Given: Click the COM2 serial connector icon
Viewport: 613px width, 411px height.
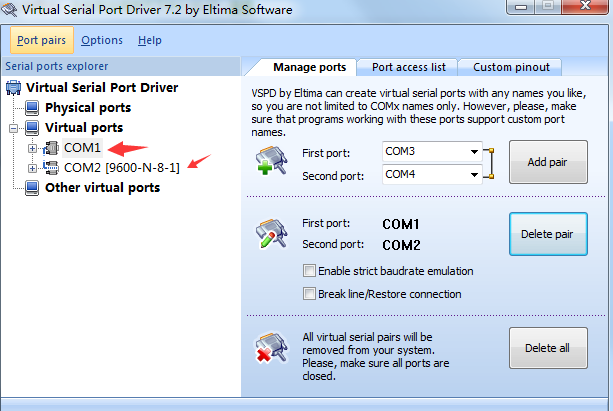Looking at the screenshot, I should (51, 168).
